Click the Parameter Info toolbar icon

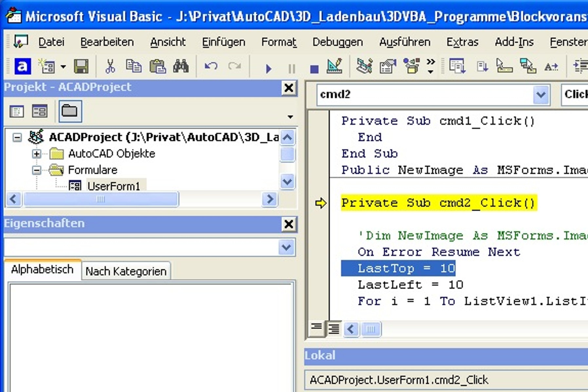tap(528, 67)
